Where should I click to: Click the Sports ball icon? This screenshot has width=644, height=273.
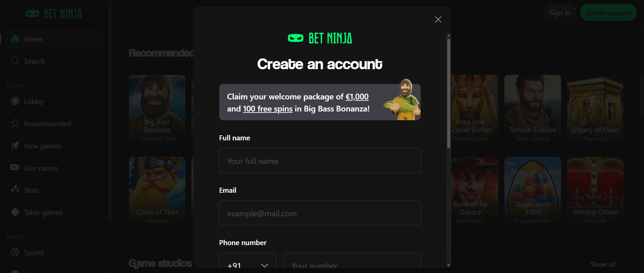(x=15, y=252)
